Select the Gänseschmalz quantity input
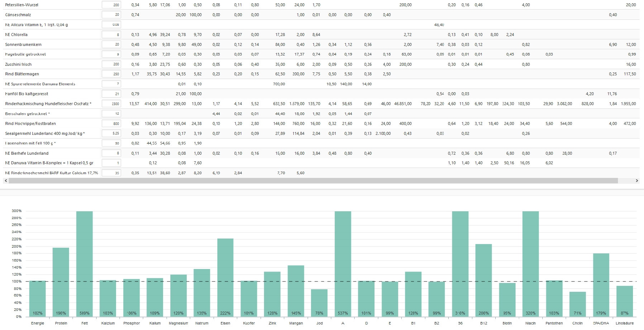The image size is (644, 330). 111,15
